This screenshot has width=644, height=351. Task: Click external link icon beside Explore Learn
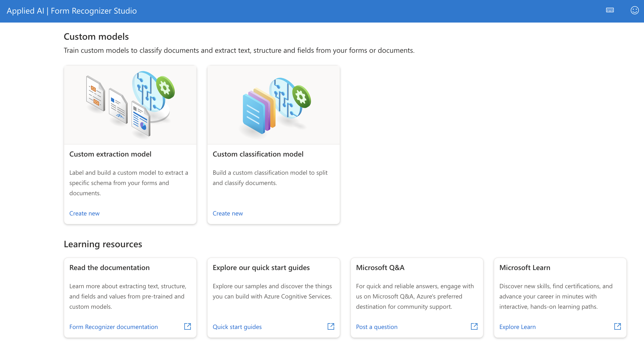coord(618,326)
